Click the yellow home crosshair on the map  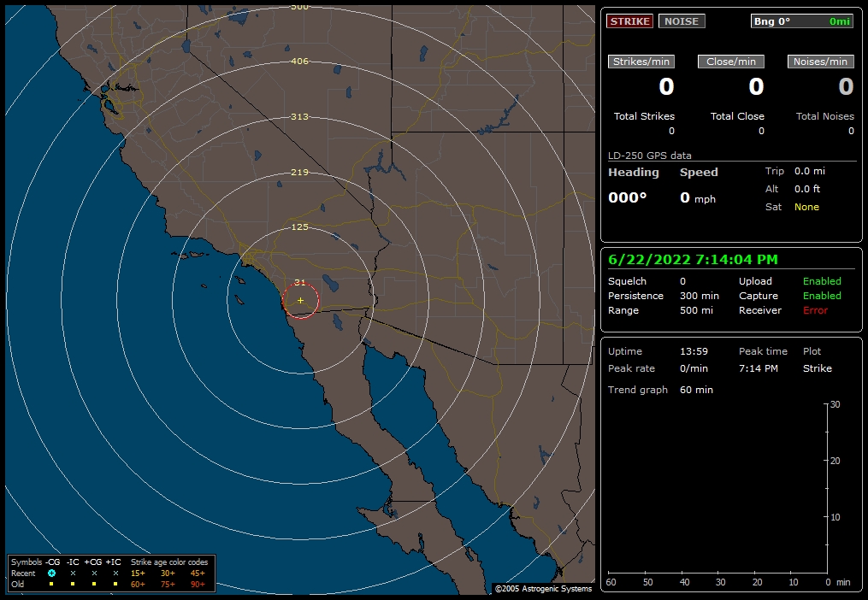pos(300,301)
